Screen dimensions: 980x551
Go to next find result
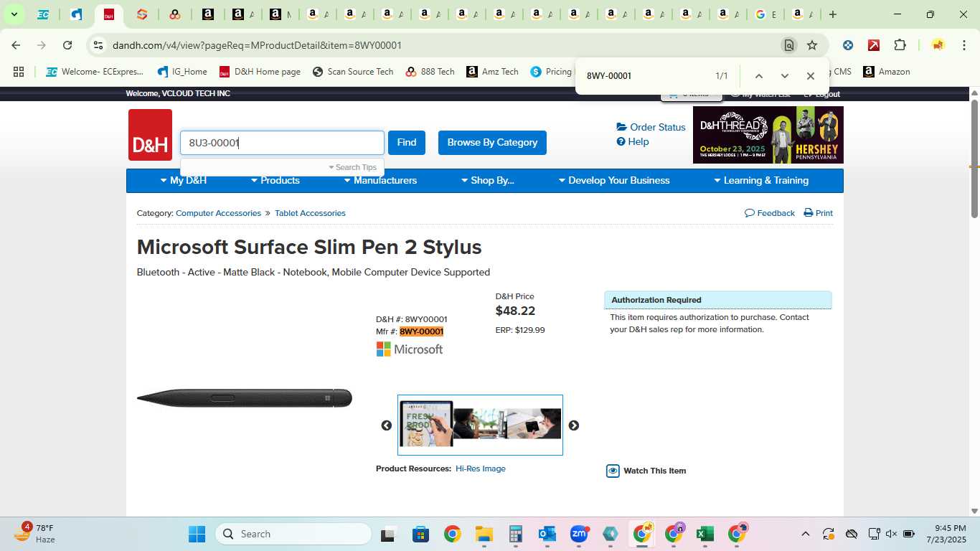pyautogui.click(x=784, y=76)
